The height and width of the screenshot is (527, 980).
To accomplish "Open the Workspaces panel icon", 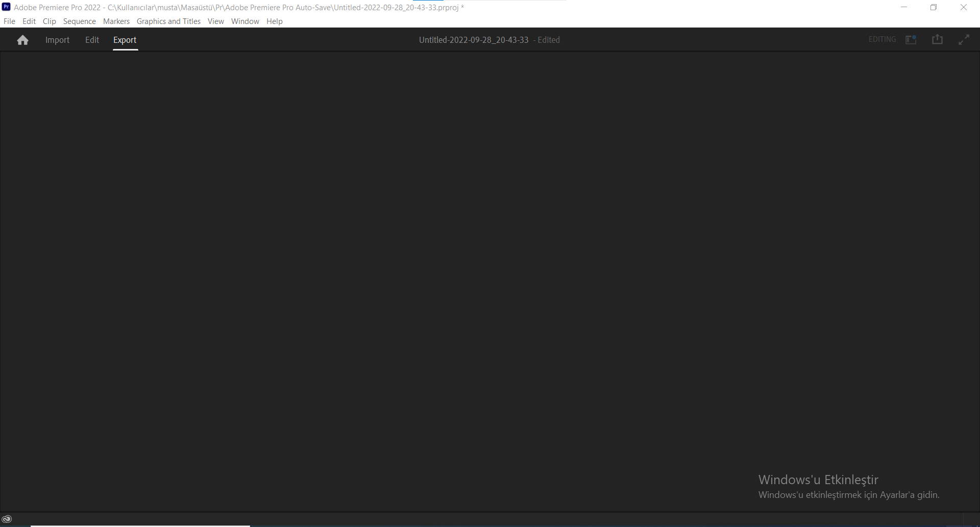I will point(911,39).
